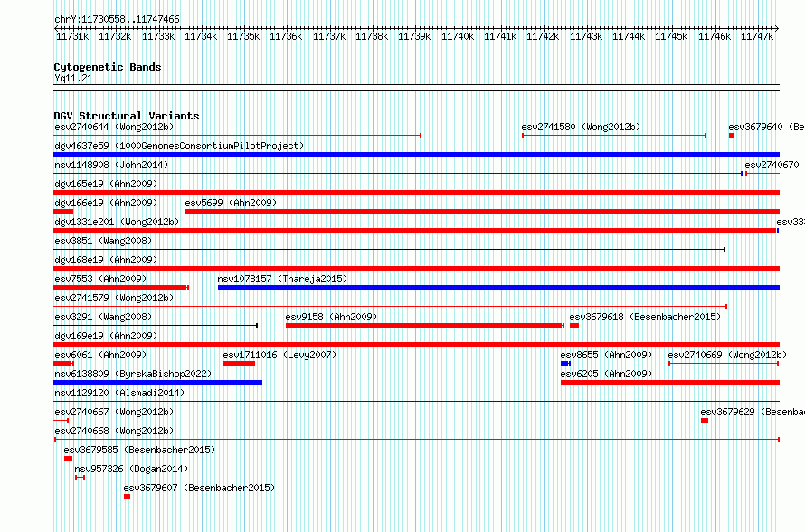This screenshot has height=532, width=805.
Task: Open the nsv1148908 (John2014) variant label
Action: (x=111, y=165)
